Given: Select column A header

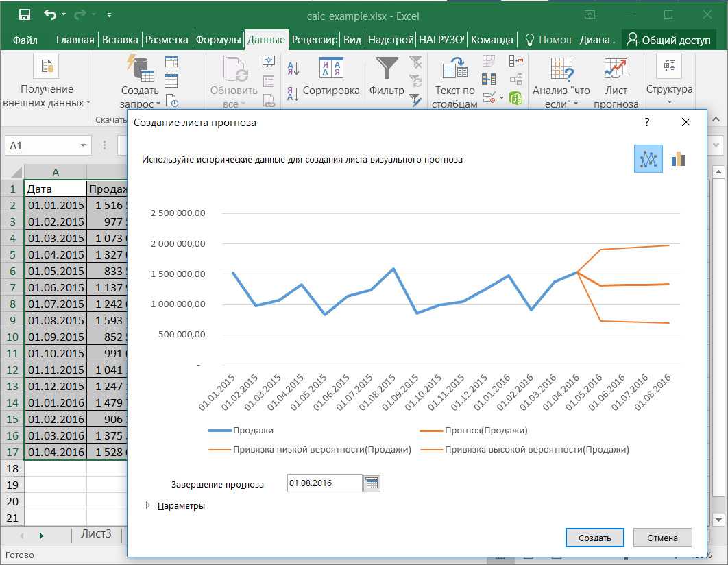Looking at the screenshot, I should pyautogui.click(x=56, y=172).
